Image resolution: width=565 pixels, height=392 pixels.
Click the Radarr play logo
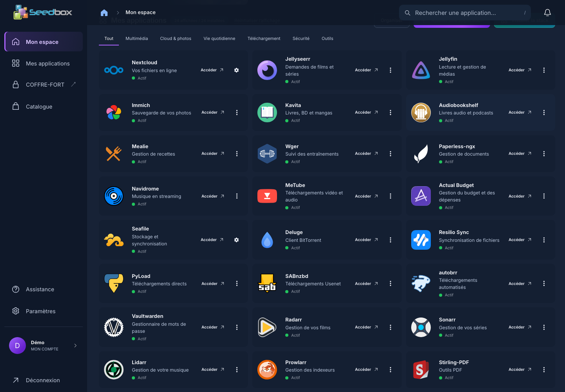click(x=267, y=327)
